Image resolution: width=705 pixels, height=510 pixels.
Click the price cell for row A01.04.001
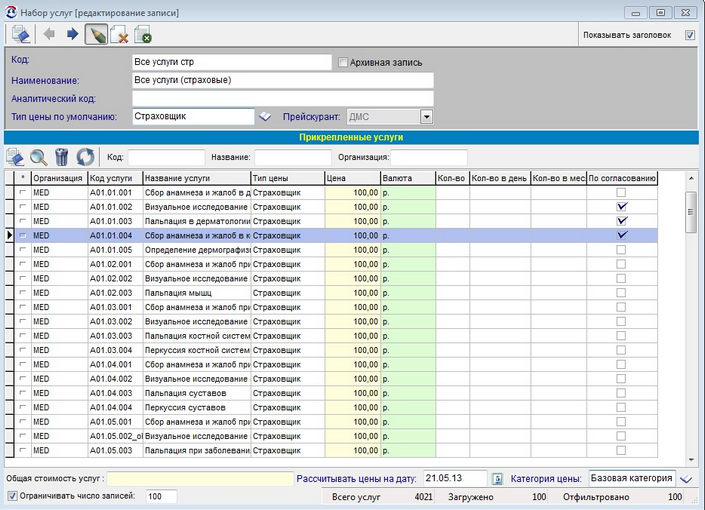pos(352,364)
